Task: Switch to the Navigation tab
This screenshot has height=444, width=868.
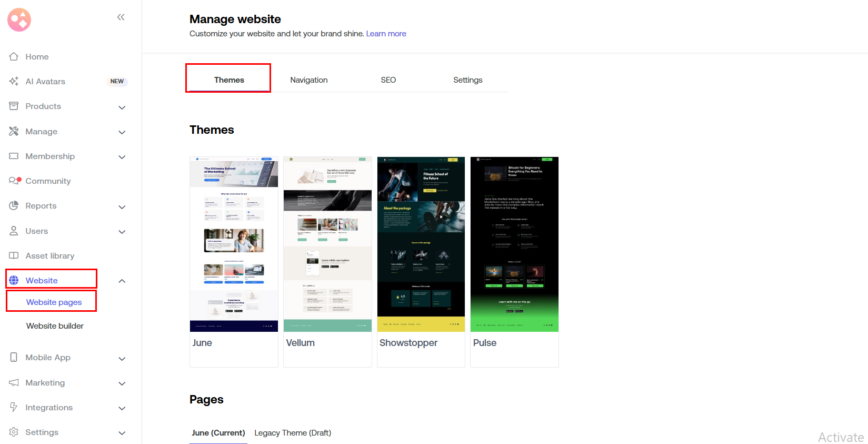Action: coord(308,80)
